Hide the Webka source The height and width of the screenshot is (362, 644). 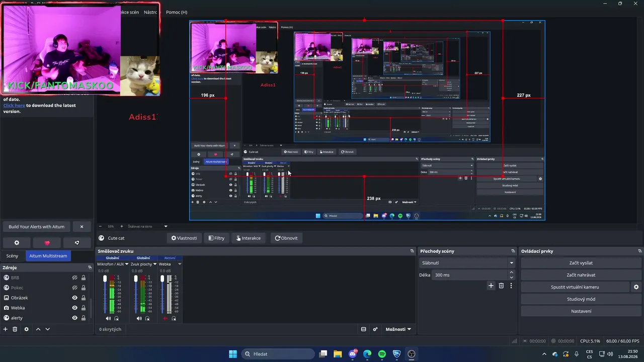click(74, 308)
